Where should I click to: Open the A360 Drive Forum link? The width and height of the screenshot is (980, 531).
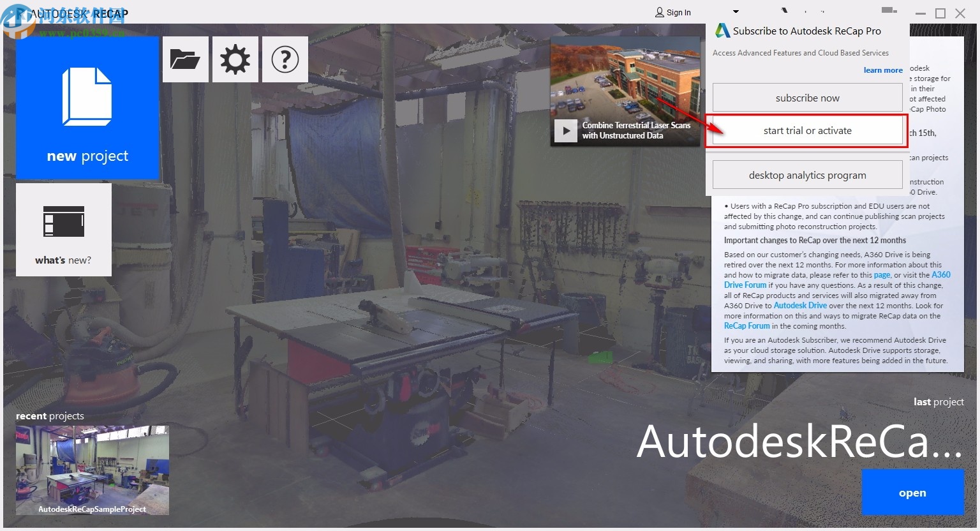point(745,285)
